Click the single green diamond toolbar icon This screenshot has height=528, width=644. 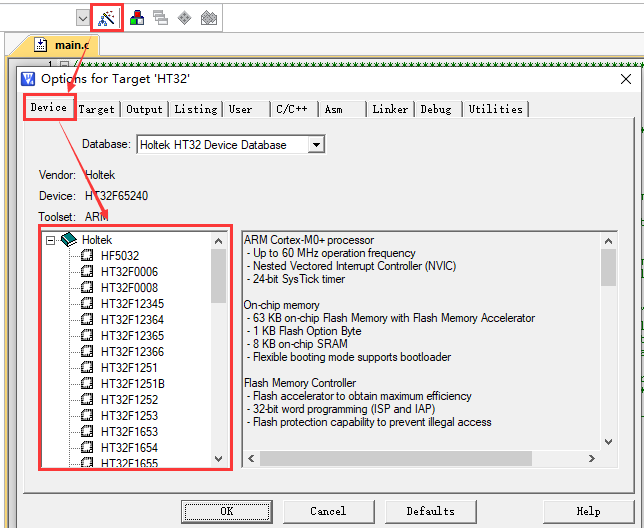(185, 18)
